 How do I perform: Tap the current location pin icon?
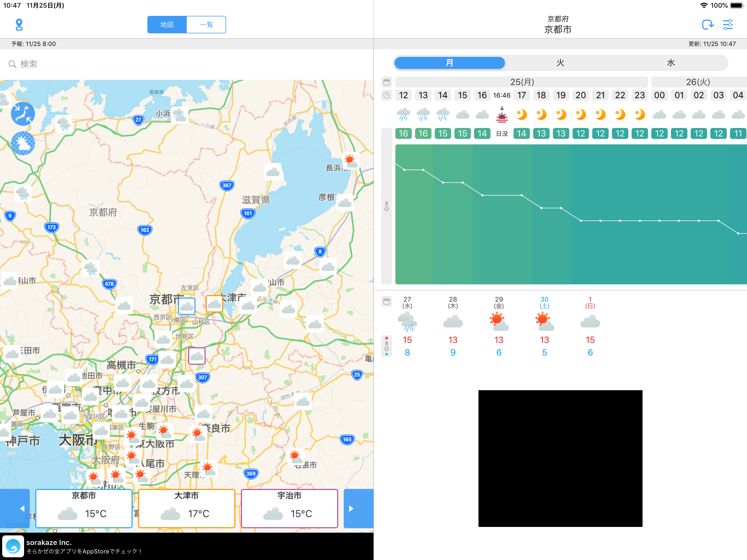click(19, 25)
